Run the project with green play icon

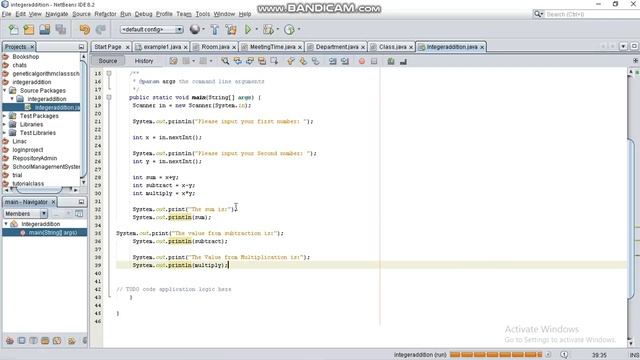248,29
